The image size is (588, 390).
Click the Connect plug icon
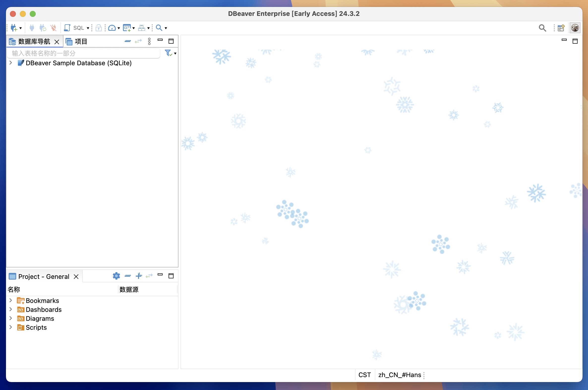click(x=32, y=28)
